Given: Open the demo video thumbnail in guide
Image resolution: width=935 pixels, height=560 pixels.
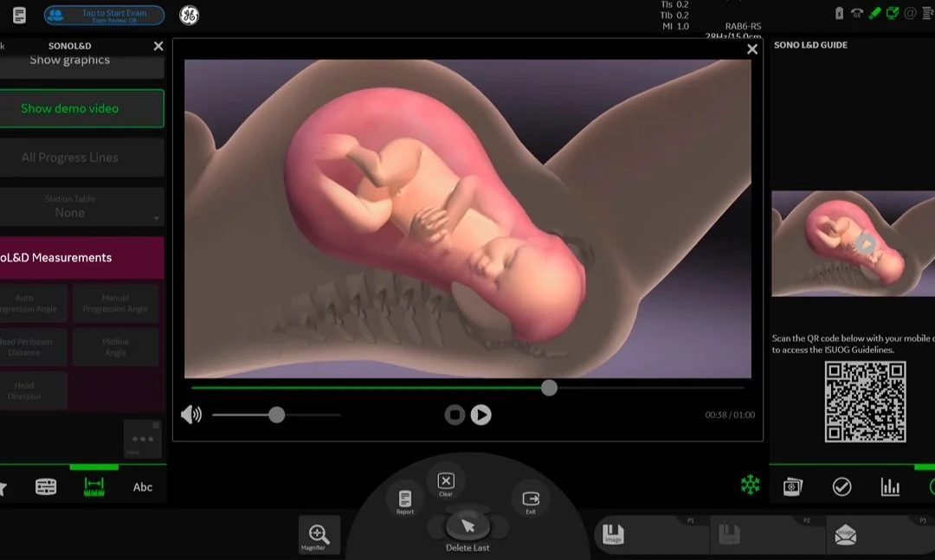Looking at the screenshot, I should (x=853, y=243).
